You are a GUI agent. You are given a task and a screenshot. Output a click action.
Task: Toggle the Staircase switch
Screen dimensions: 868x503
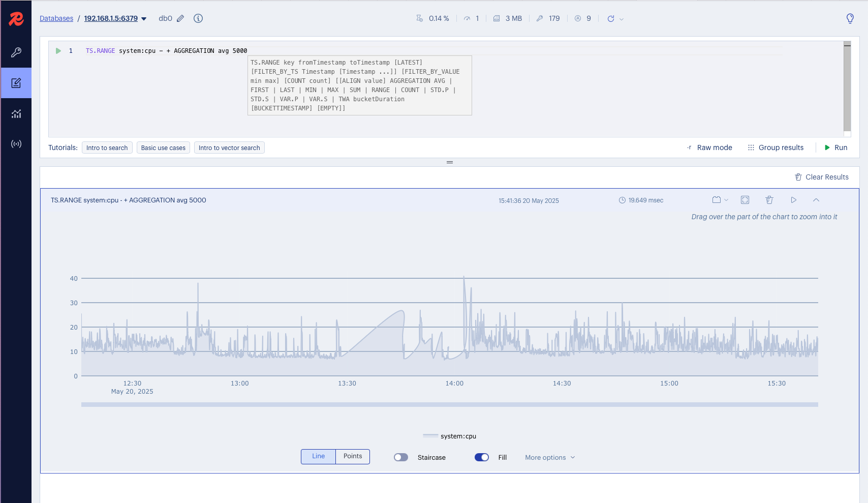(401, 457)
